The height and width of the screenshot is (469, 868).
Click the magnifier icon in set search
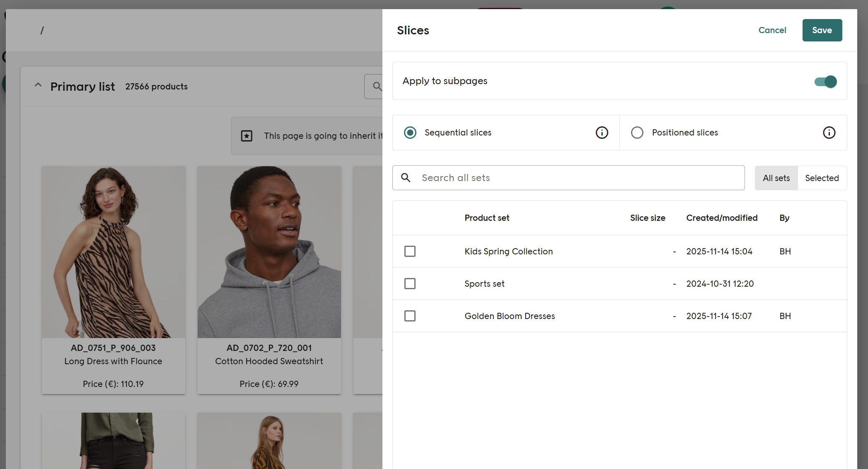(406, 178)
